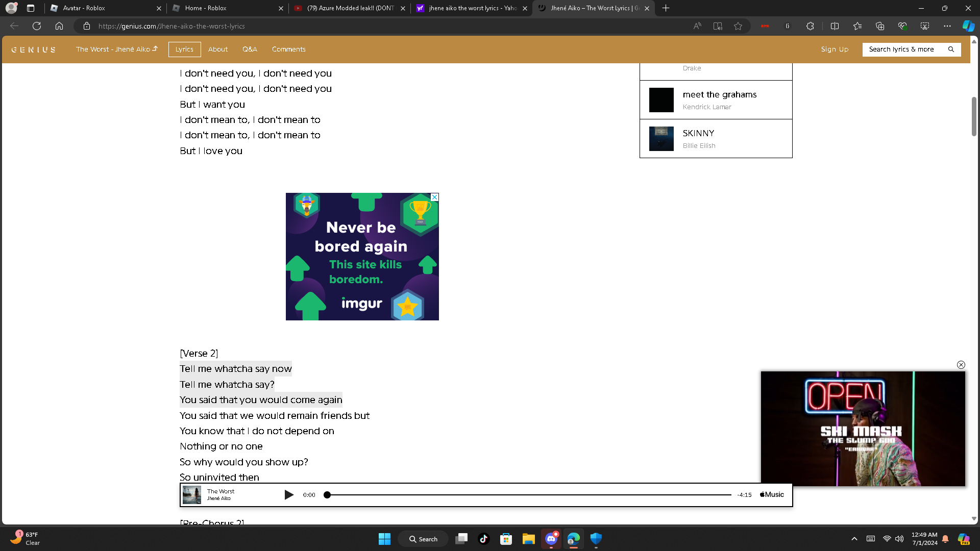Open TikTok from the taskbar
The width and height of the screenshot is (980, 551).
point(483,539)
